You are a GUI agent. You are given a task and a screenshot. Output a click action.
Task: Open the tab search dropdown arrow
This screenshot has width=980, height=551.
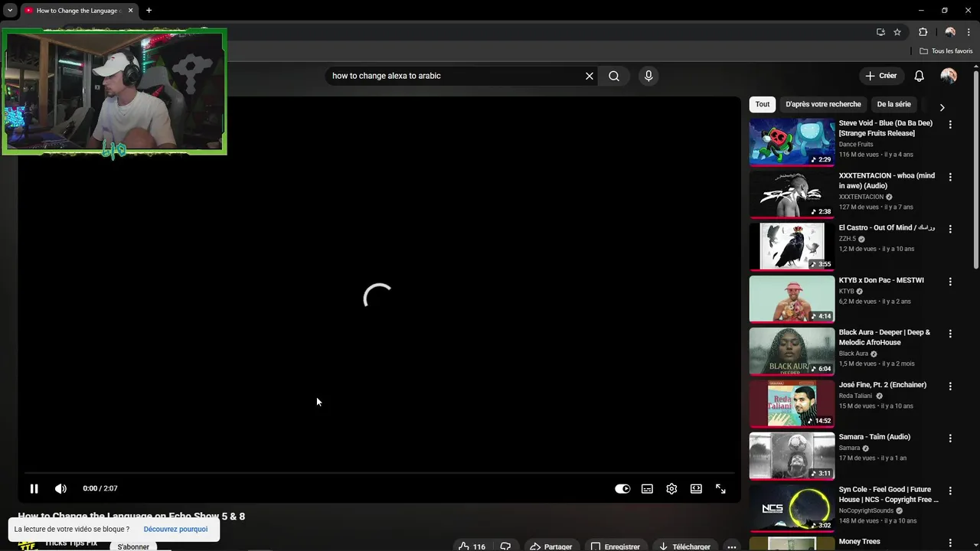[x=10, y=11]
